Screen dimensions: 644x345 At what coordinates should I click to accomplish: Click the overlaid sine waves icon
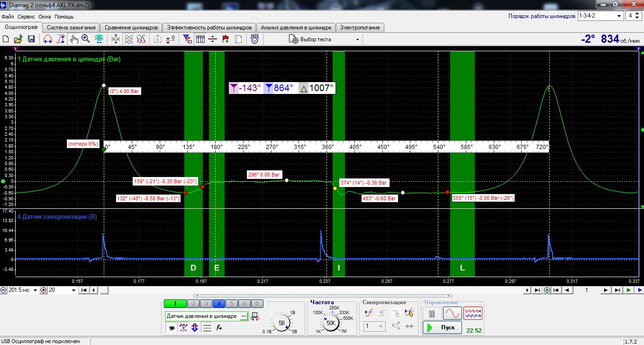[141, 39]
